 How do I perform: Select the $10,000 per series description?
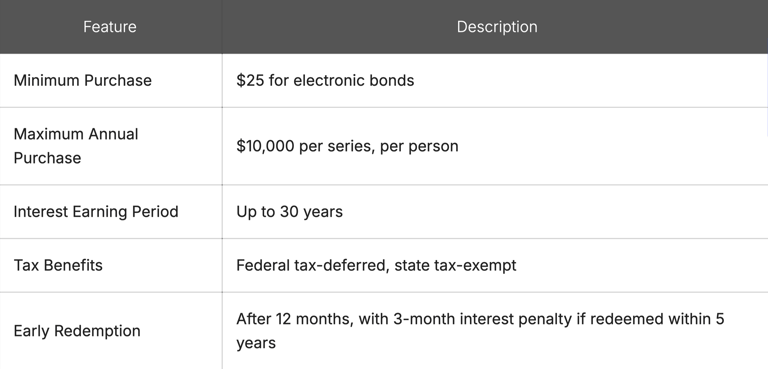[347, 146]
